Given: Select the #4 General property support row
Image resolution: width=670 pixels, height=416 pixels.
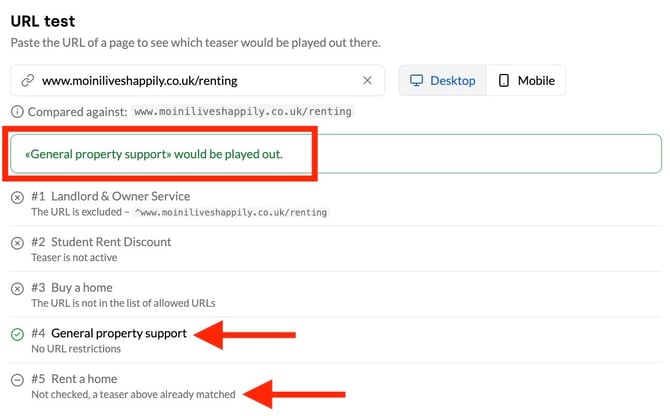Looking at the screenshot, I should (336, 340).
